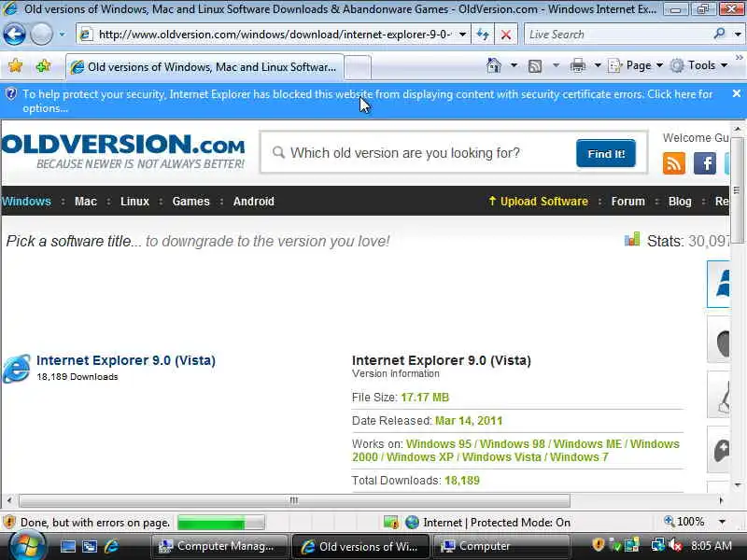Image resolution: width=747 pixels, height=560 pixels.
Task: Expand the Print options dropdown arrow
Action: [598, 65]
